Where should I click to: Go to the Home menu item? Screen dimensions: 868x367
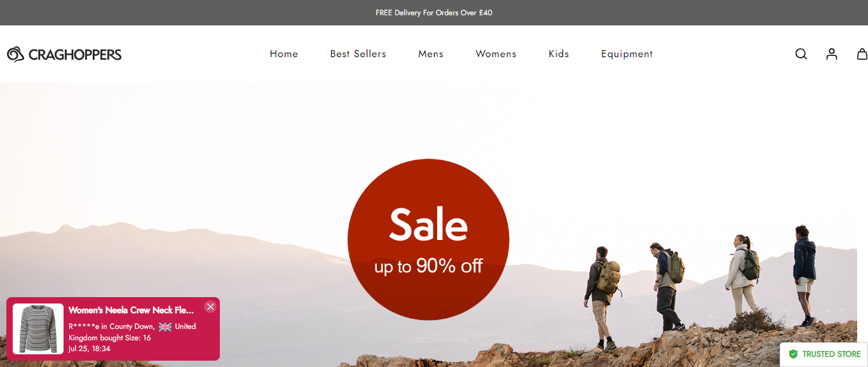pyautogui.click(x=284, y=54)
